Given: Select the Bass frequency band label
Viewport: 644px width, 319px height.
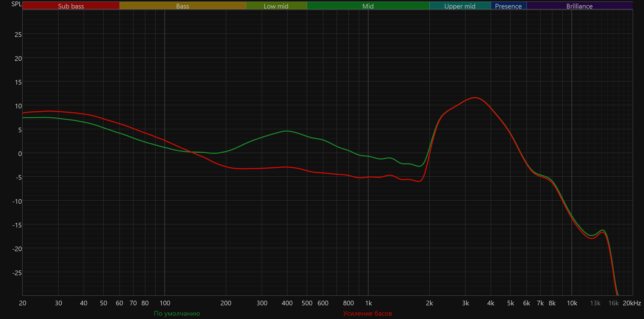Looking at the screenshot, I should point(182,6).
